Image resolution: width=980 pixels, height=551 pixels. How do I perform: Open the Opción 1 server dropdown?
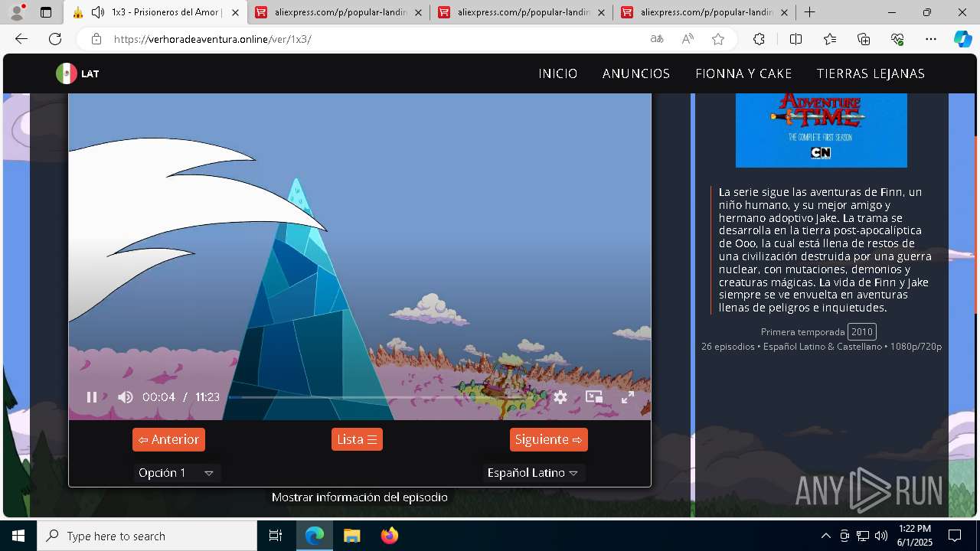coord(177,473)
